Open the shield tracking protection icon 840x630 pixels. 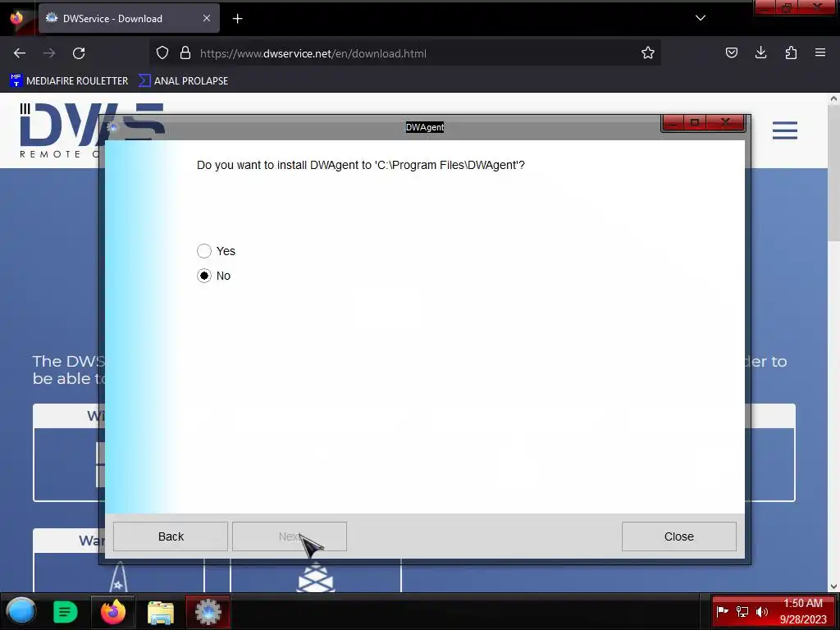tap(162, 53)
